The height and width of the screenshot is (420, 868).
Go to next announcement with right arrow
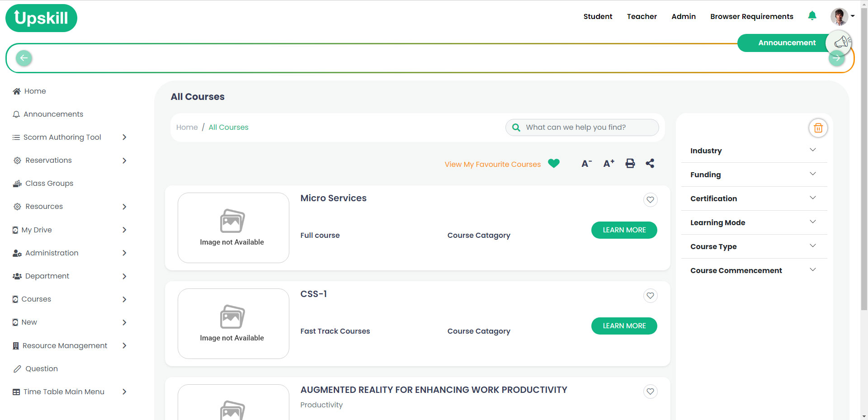[x=836, y=58]
